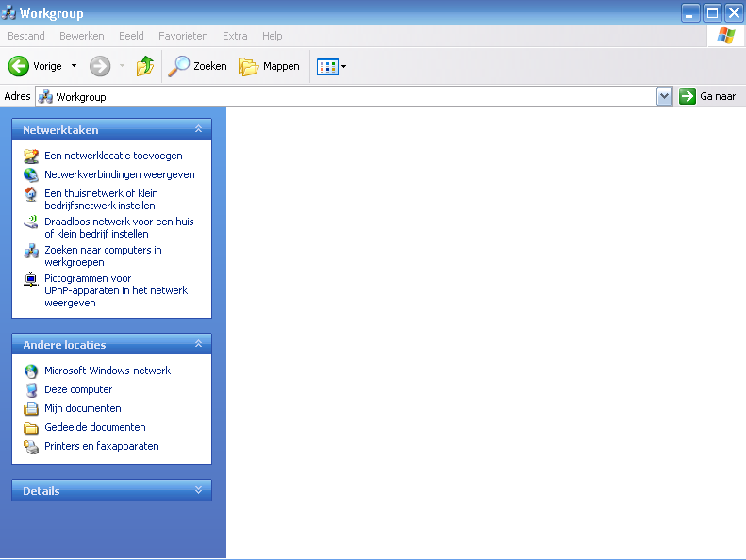Viewport: 746px width, 560px height.
Task: Maximize the Workgroup window
Action: 712,13
